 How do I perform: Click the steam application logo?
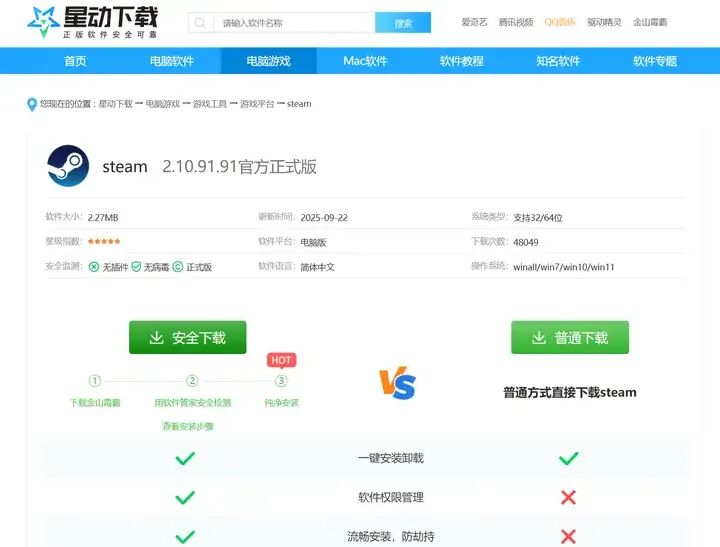point(68,166)
